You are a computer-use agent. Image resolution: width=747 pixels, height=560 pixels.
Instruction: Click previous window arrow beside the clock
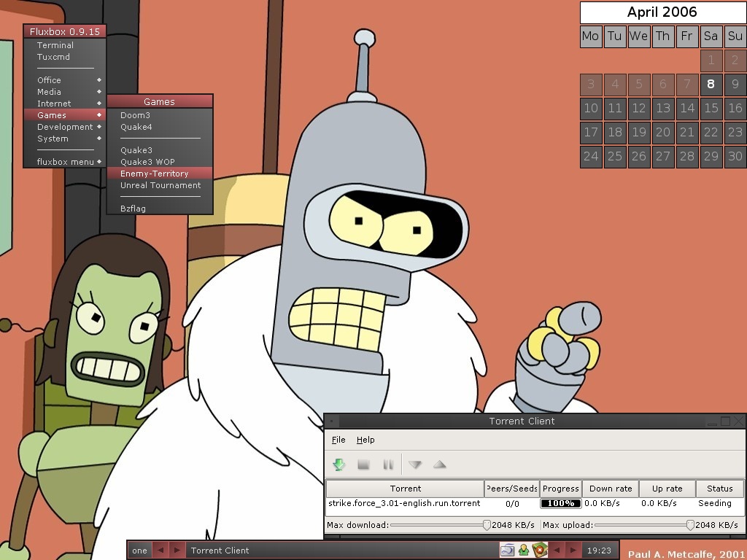[x=557, y=550]
